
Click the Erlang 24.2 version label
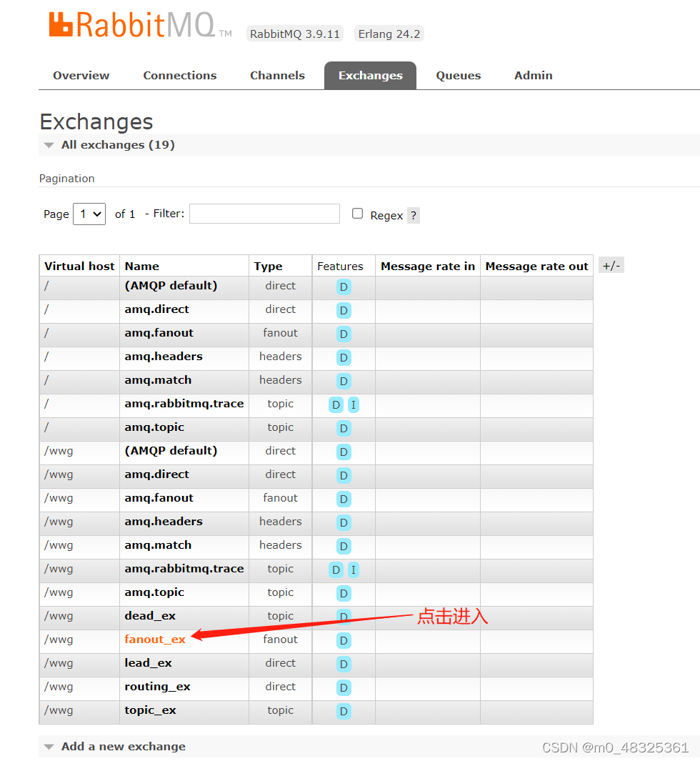(x=389, y=34)
